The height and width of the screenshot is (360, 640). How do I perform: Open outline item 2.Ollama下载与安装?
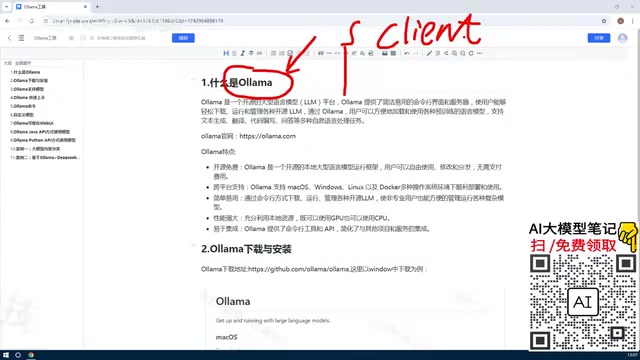coord(29,80)
